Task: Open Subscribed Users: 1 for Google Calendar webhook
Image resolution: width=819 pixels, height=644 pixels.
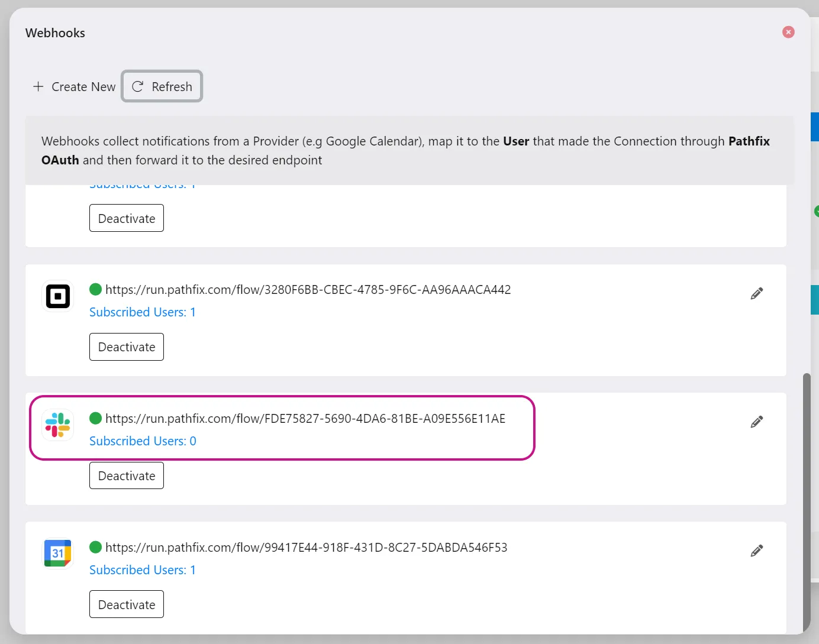Action: pos(143,569)
